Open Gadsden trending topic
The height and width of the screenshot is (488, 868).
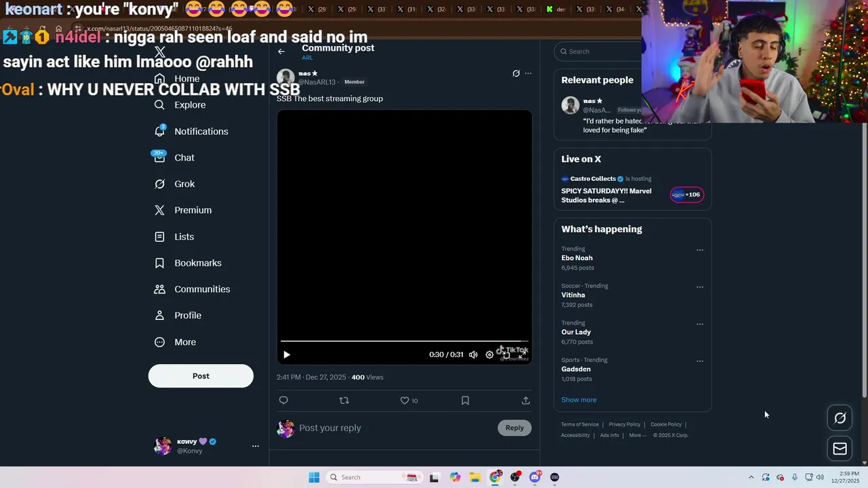point(576,369)
